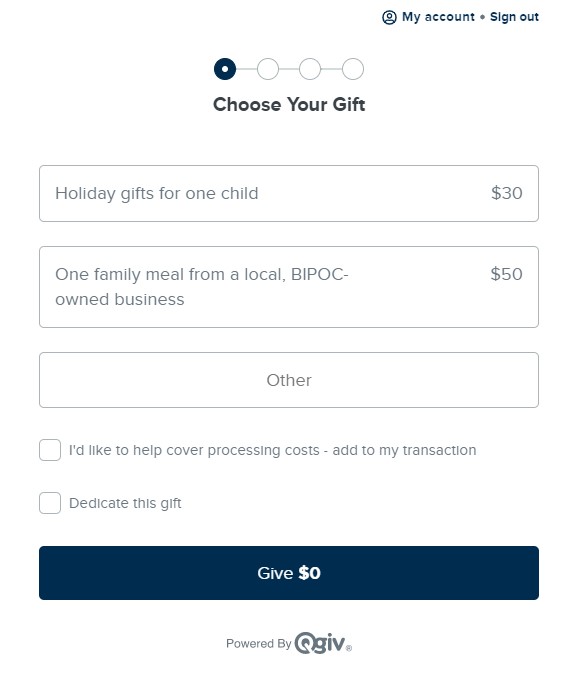Go to the third progress step circle
This screenshot has height=677, width=582.
310,69
